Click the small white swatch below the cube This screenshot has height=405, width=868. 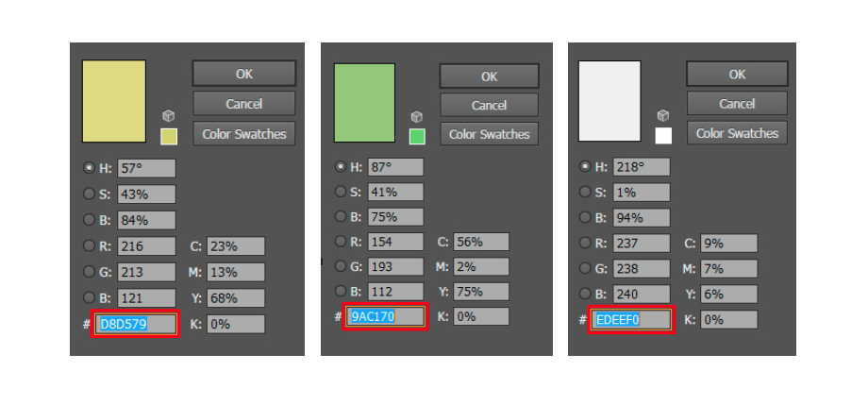(663, 136)
